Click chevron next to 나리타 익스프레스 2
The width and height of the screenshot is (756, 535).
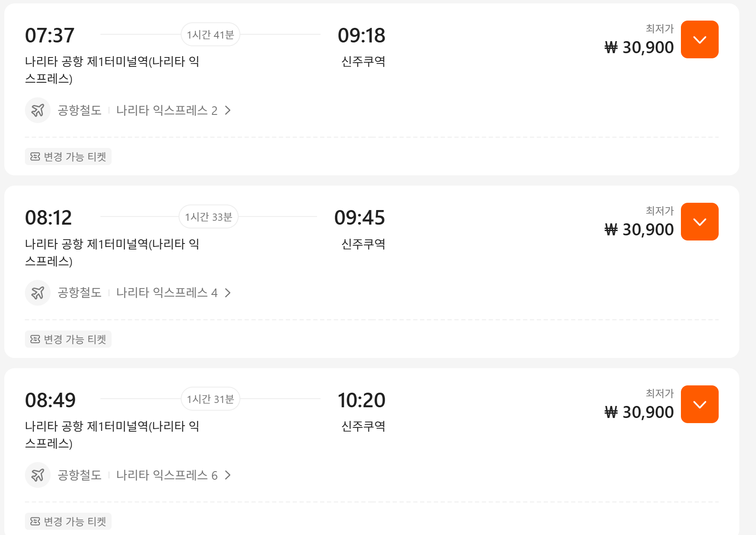228,111
